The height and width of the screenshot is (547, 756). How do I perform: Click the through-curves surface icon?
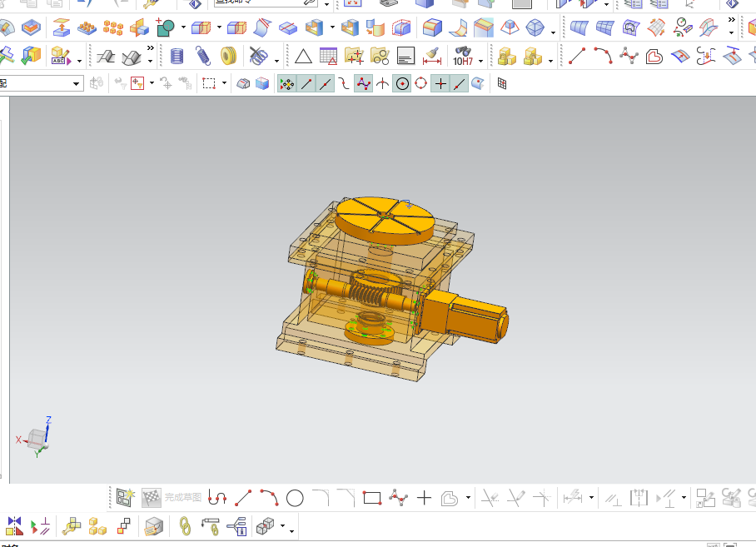[579, 27]
